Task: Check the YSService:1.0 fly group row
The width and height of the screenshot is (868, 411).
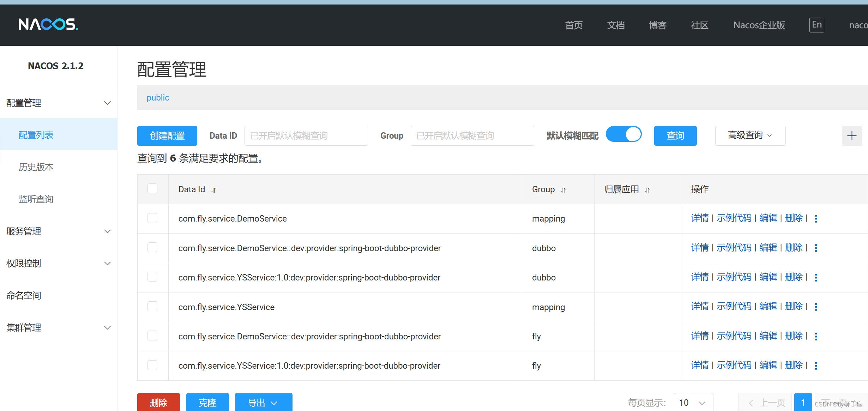Action: (152, 365)
